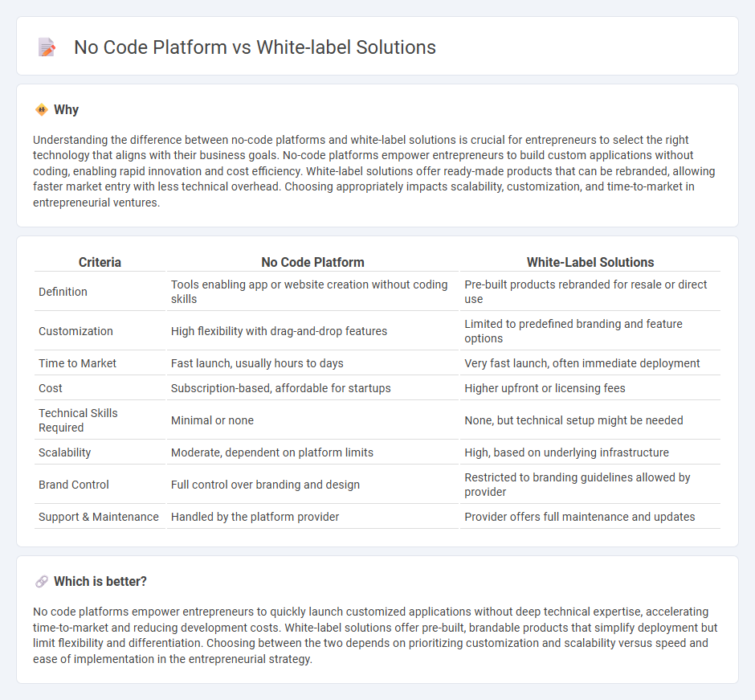Click cell 'Restricted to branding guidelines allowed by provider'

[590, 485]
